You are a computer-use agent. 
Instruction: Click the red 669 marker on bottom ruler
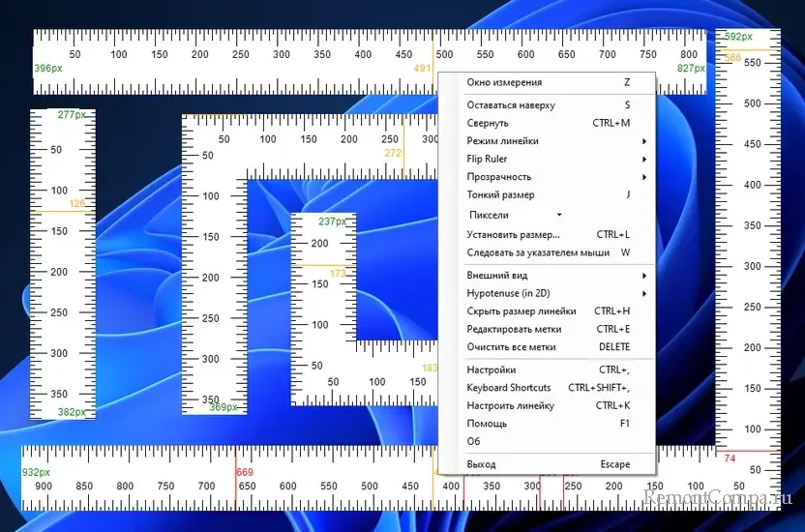245,472
